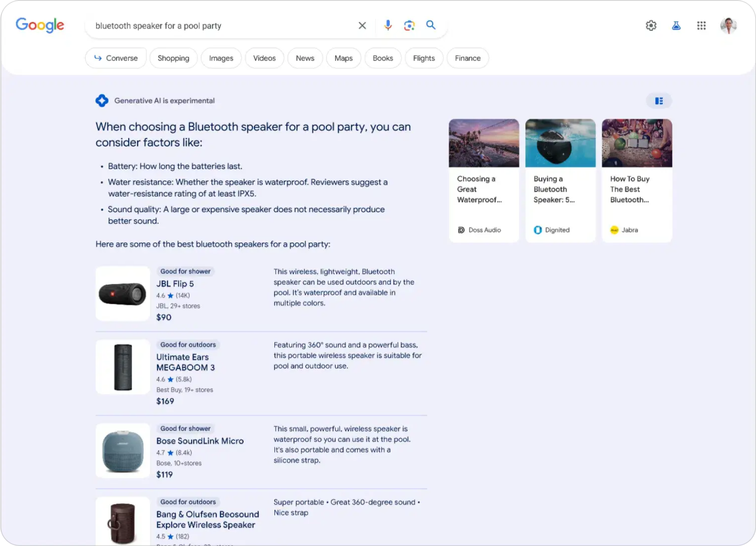Open the Doss Audio article card
Viewport: 756px width, 546px height.
coord(484,180)
